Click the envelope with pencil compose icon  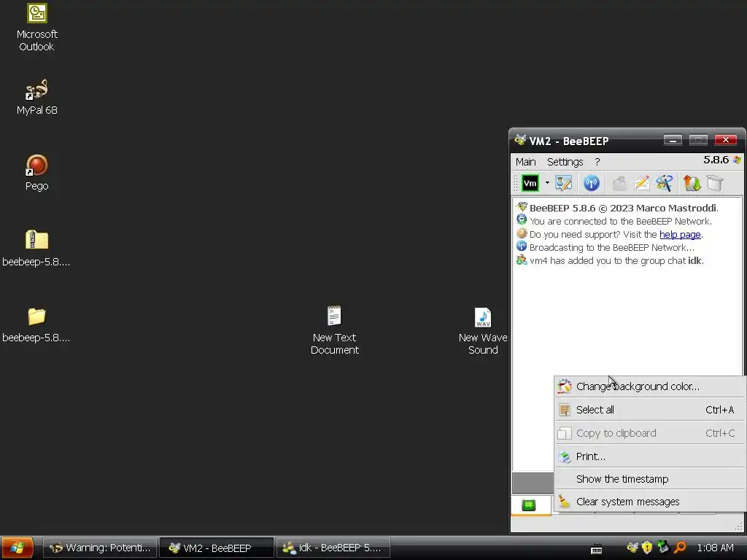pos(641,183)
